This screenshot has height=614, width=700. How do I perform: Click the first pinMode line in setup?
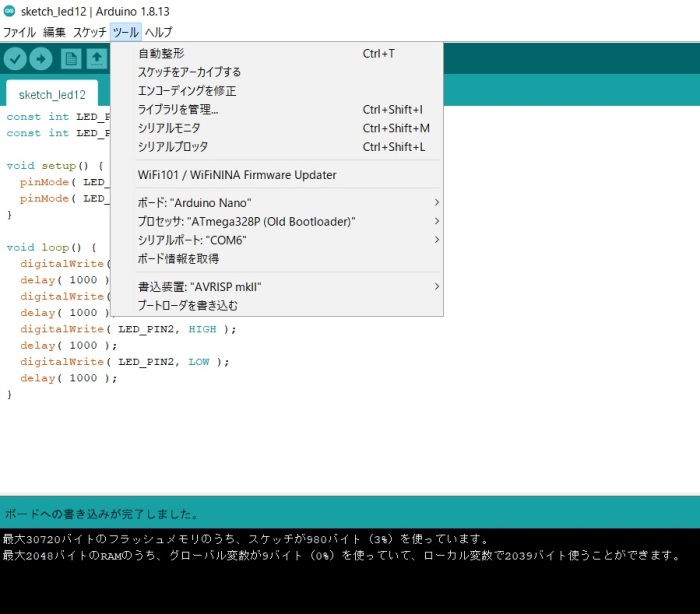point(65,182)
